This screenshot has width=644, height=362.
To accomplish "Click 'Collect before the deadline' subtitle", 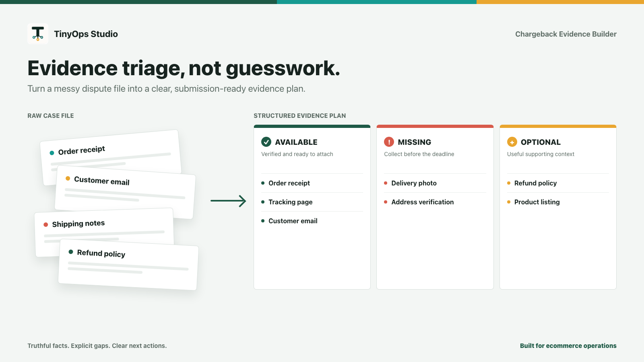I will click(x=419, y=154).
